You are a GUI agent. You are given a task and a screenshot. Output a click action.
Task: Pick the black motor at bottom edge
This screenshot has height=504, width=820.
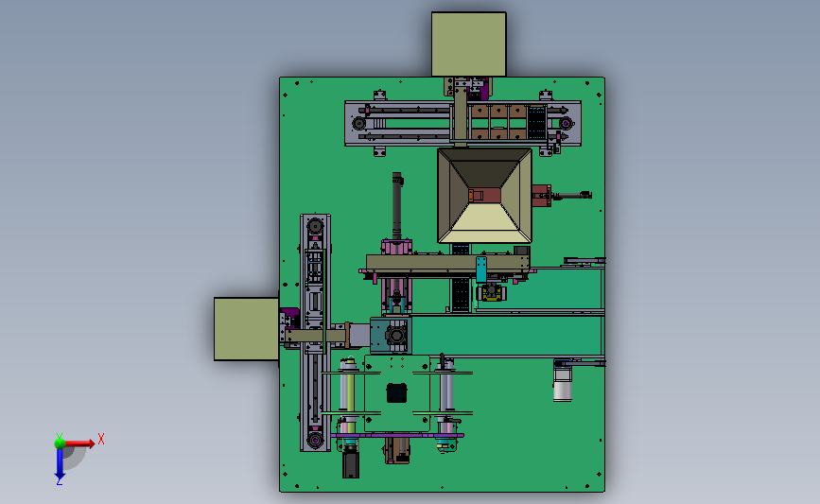coord(350,464)
